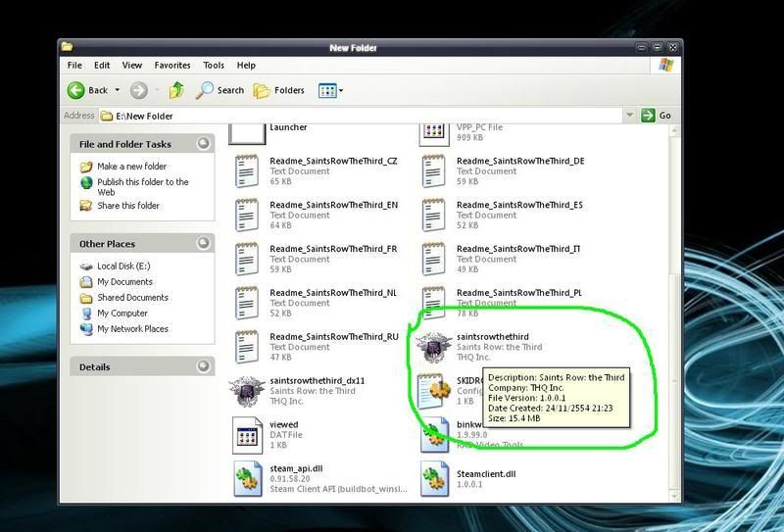Open My Network Places link
Image resolution: width=784 pixels, height=532 pixels.
(132, 329)
